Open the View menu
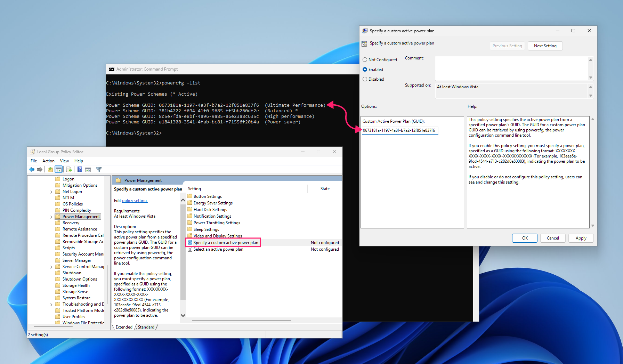 (64, 161)
